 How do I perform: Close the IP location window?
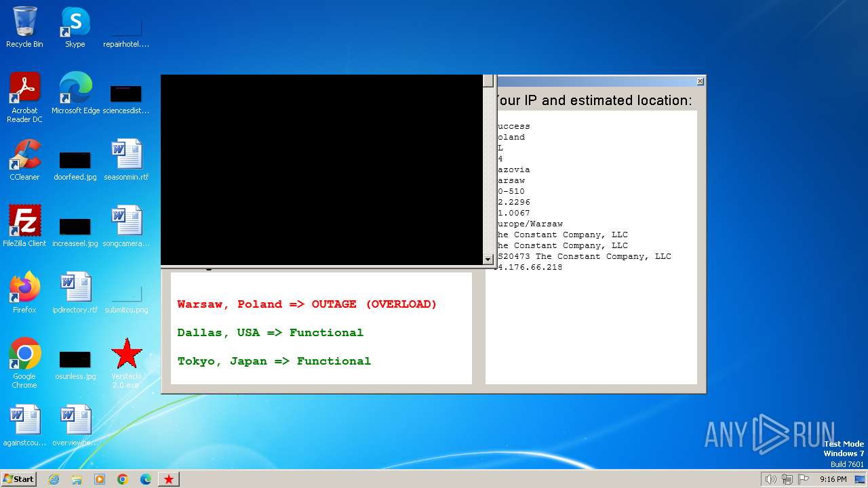[701, 81]
